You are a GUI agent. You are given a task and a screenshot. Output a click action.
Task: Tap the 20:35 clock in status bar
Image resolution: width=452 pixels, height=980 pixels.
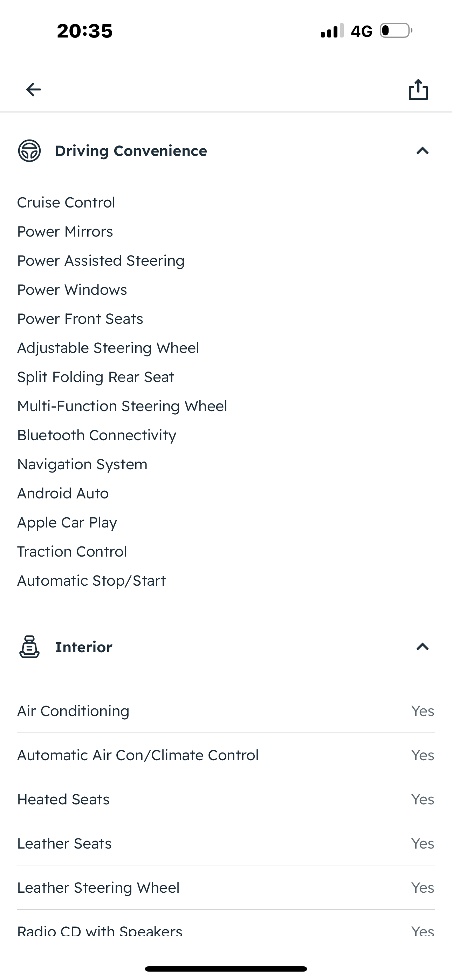click(x=85, y=31)
